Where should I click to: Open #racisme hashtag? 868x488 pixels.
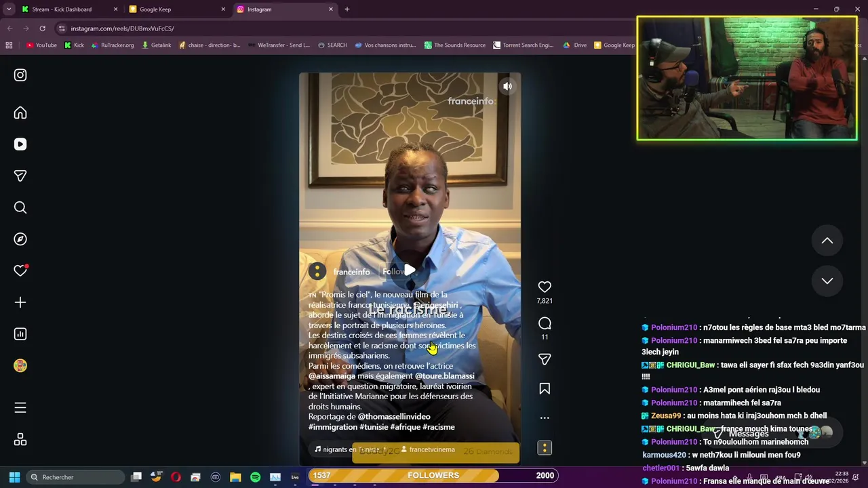[439, 427]
